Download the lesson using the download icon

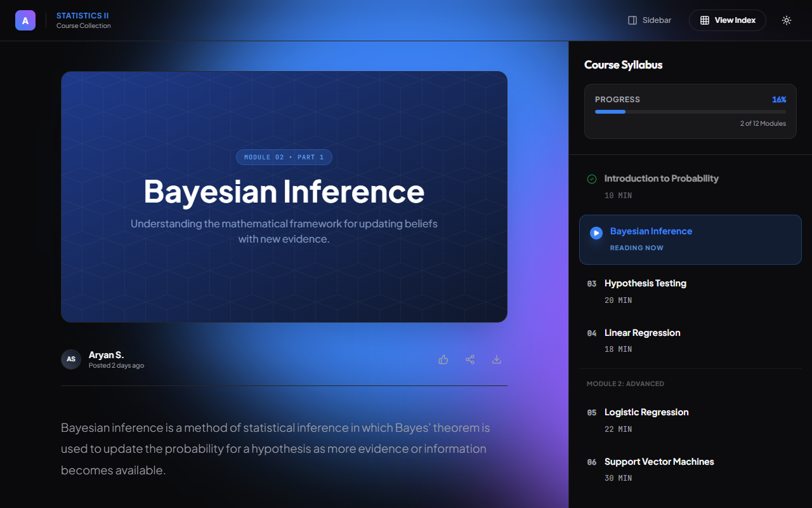[x=497, y=359]
